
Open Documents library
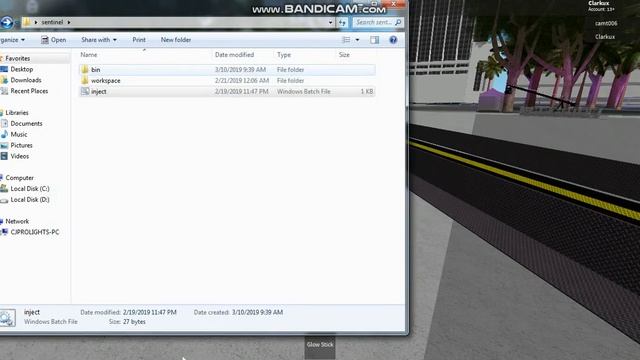pos(26,123)
